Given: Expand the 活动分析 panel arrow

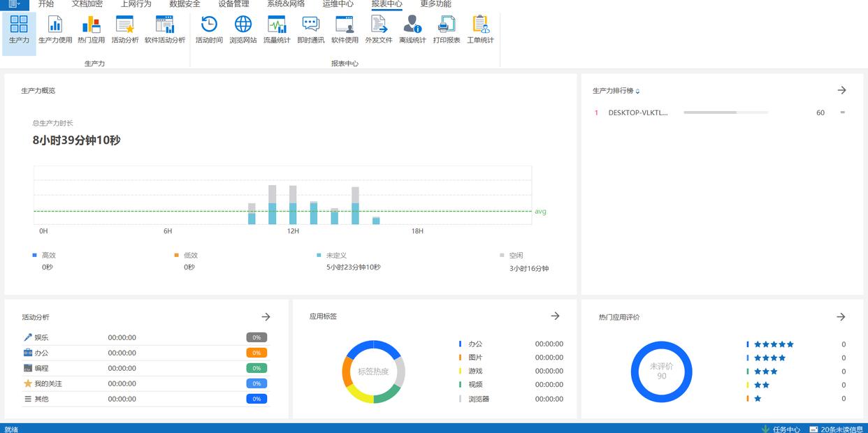Looking at the screenshot, I should pyautogui.click(x=266, y=317).
